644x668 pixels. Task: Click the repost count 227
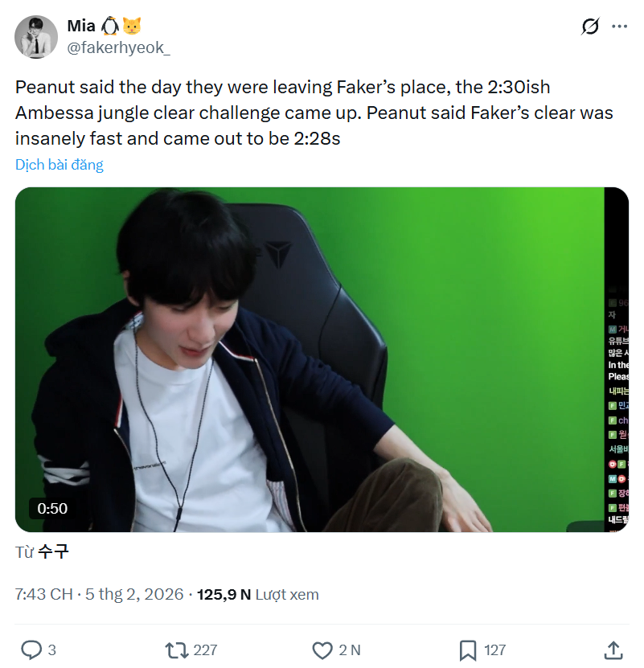click(x=205, y=650)
